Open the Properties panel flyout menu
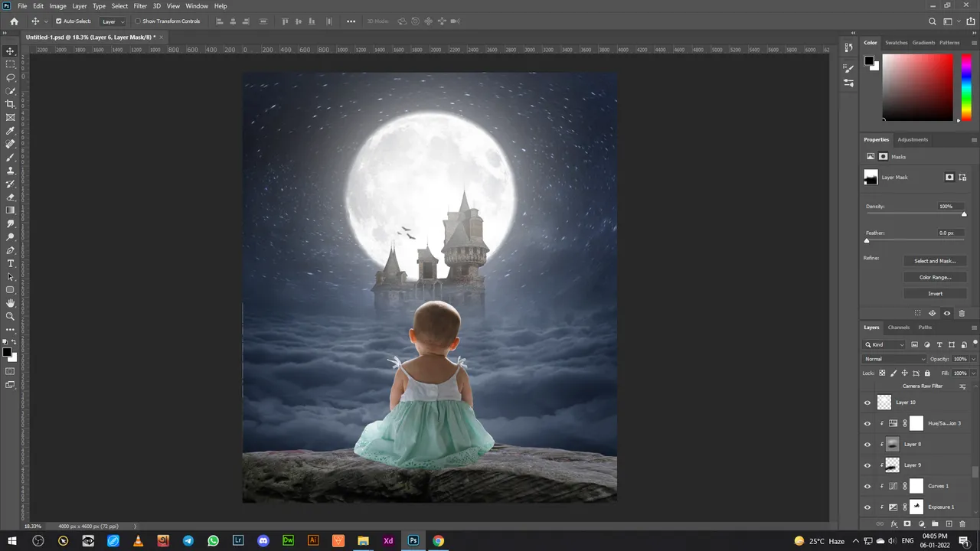 (974, 140)
